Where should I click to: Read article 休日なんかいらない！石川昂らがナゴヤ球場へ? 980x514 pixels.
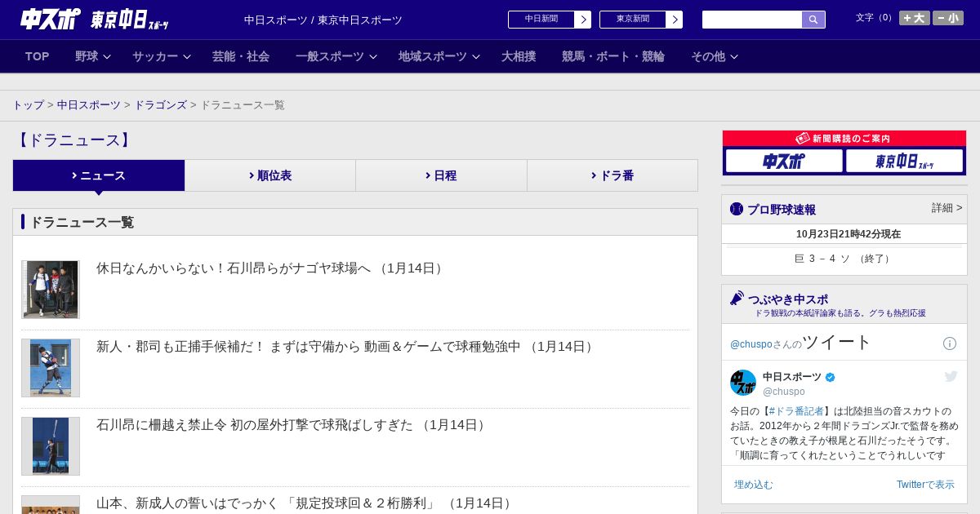click(272, 268)
